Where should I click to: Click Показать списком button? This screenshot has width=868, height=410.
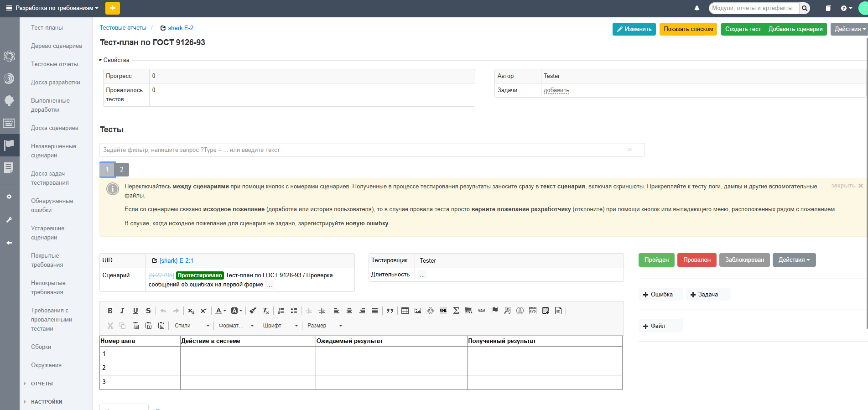click(x=688, y=29)
